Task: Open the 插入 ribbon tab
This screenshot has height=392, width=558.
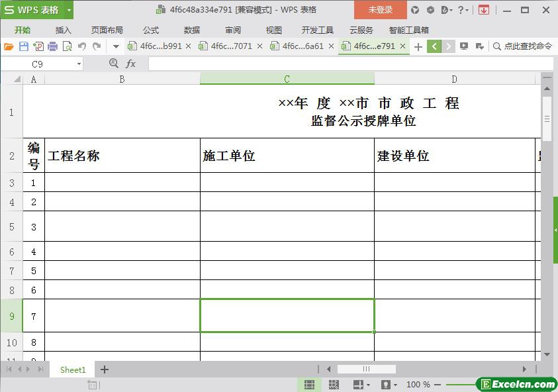Action: pyautogui.click(x=63, y=30)
